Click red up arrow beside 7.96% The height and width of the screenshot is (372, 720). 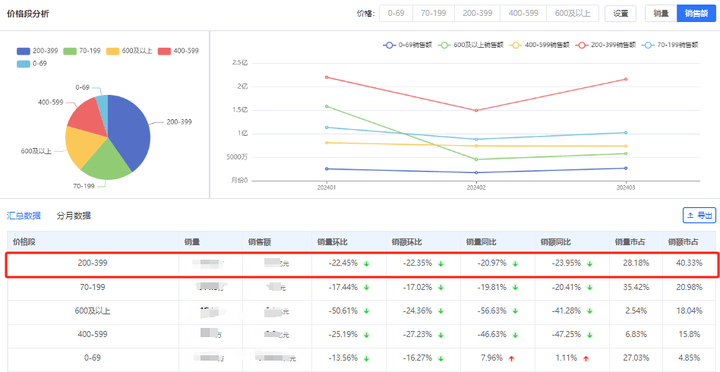pos(512,358)
